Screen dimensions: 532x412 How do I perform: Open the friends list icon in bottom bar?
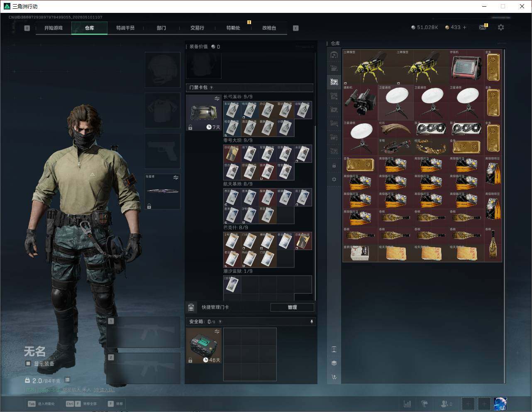pos(446,404)
